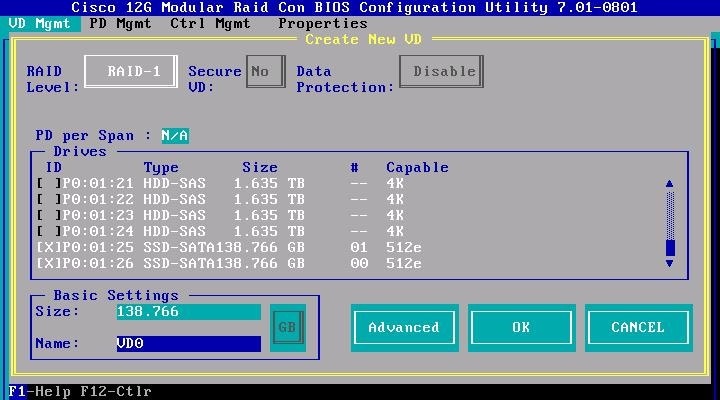720x400 pixels.
Task: Check the drive P0:01:23 checkbox
Action: 49,215
